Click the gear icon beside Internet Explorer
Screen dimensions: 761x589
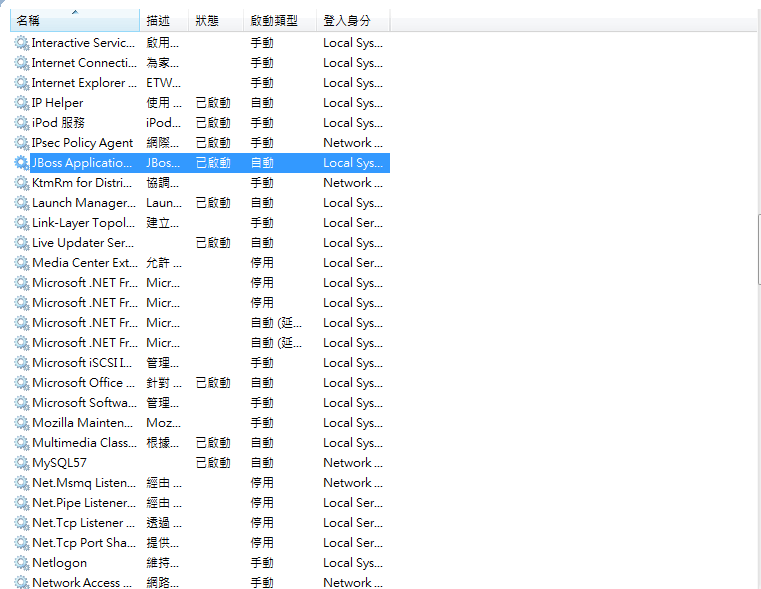coord(21,83)
